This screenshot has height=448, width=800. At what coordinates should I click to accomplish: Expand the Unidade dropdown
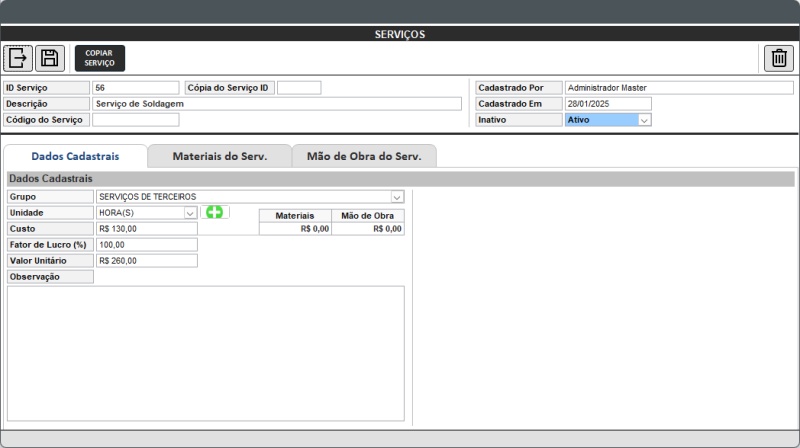190,213
